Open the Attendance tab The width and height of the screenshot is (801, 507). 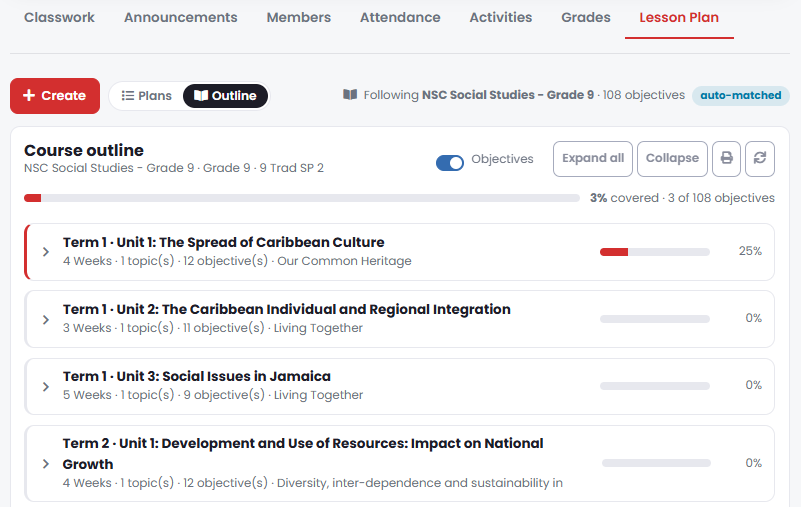tap(400, 18)
